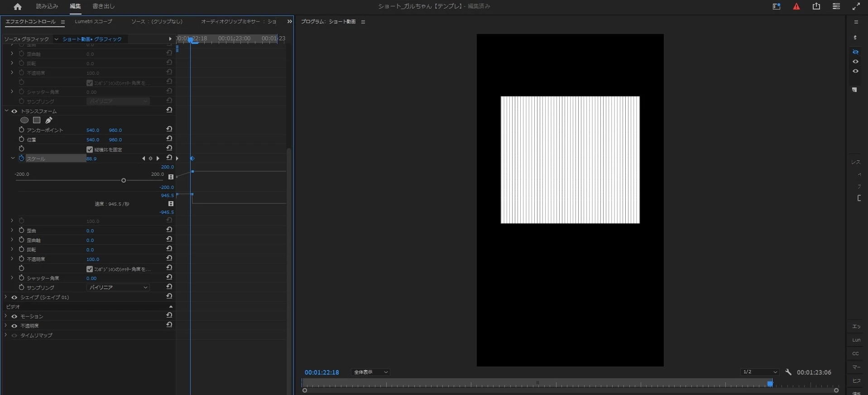Reset the トランスフォーム effect

click(169, 110)
